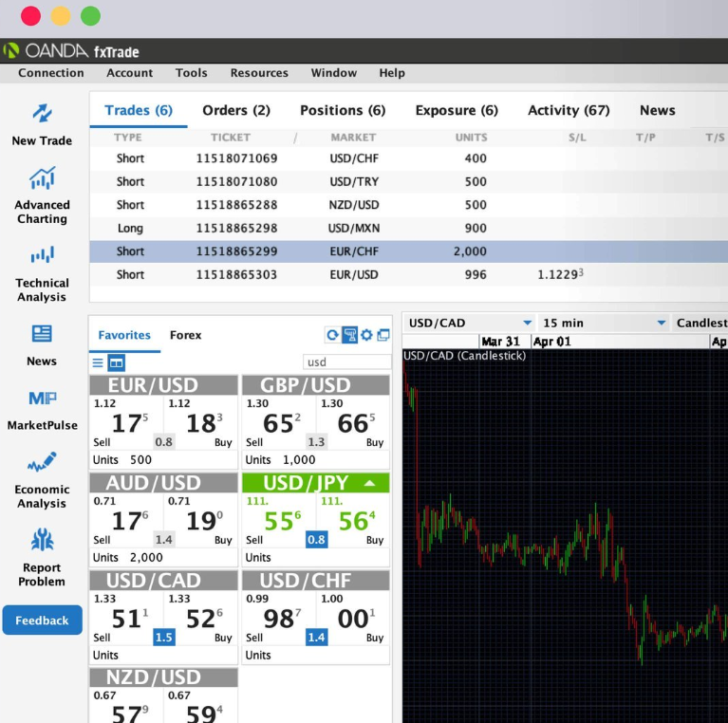
Task: Select the USD/CHF trade row 11518071069
Action: point(408,158)
